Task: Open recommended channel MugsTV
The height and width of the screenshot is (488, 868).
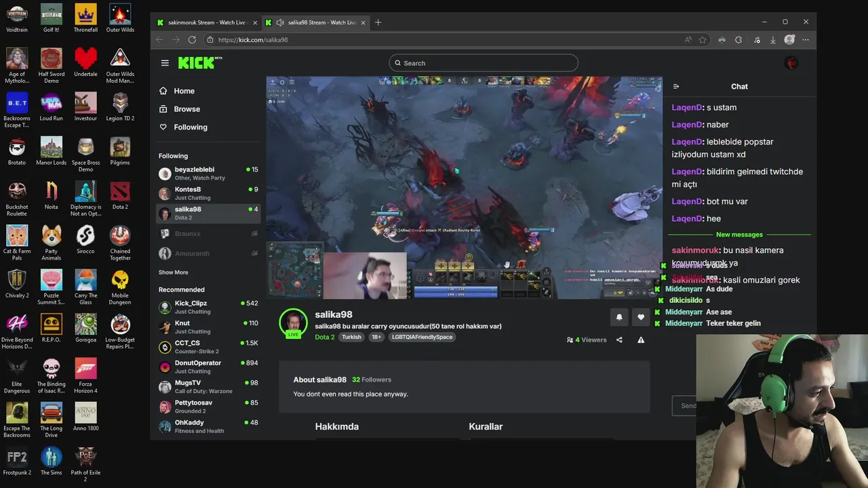Action: click(208, 386)
